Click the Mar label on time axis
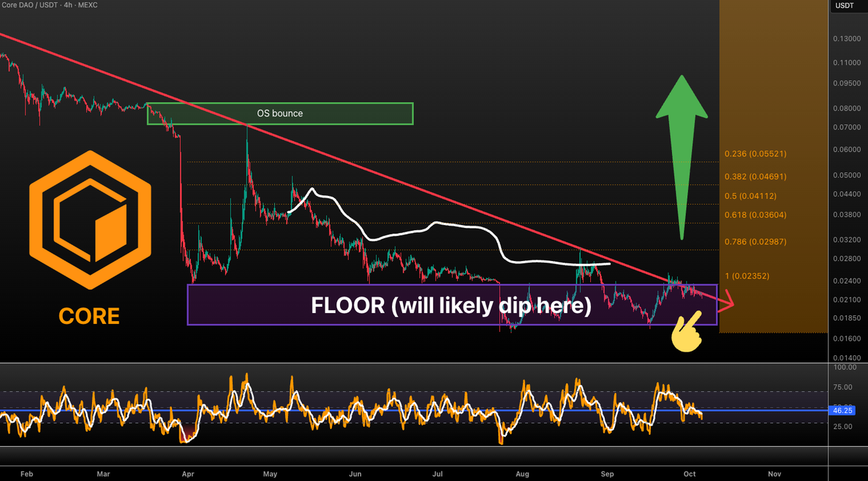The width and height of the screenshot is (868, 481). point(103,474)
